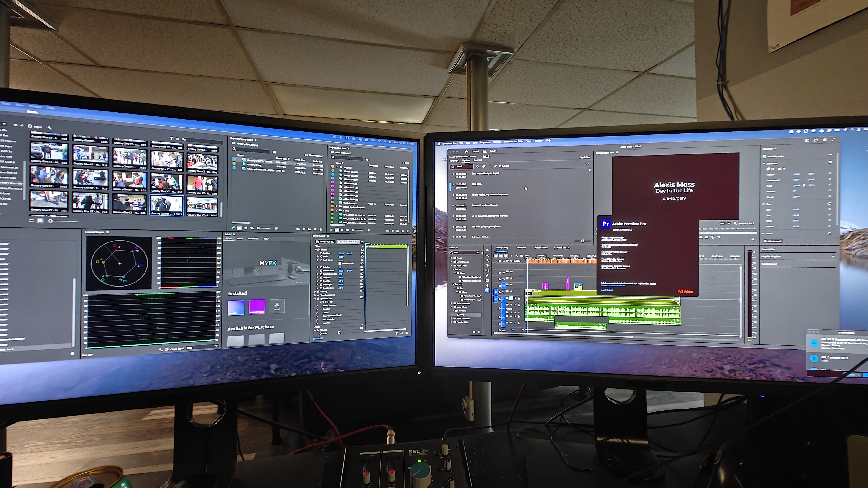Image resolution: width=868 pixels, height=488 pixels.
Task: Click the Home icon in Premiere header
Action: 466,152
